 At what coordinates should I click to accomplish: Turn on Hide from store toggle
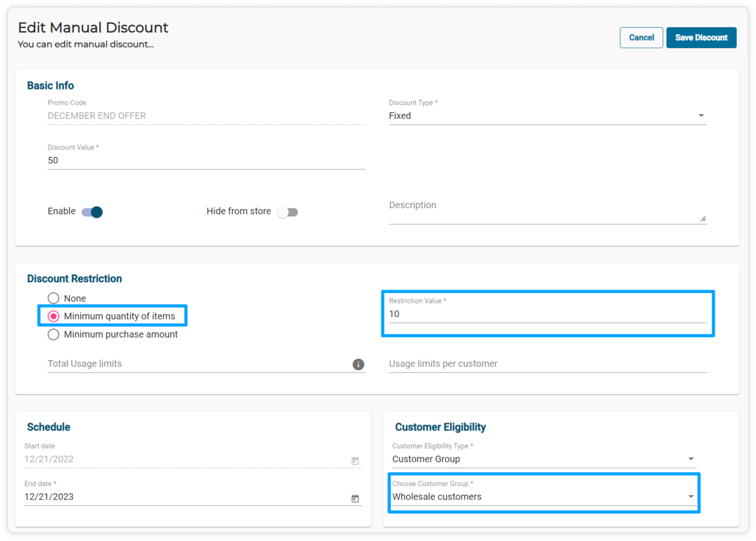288,212
